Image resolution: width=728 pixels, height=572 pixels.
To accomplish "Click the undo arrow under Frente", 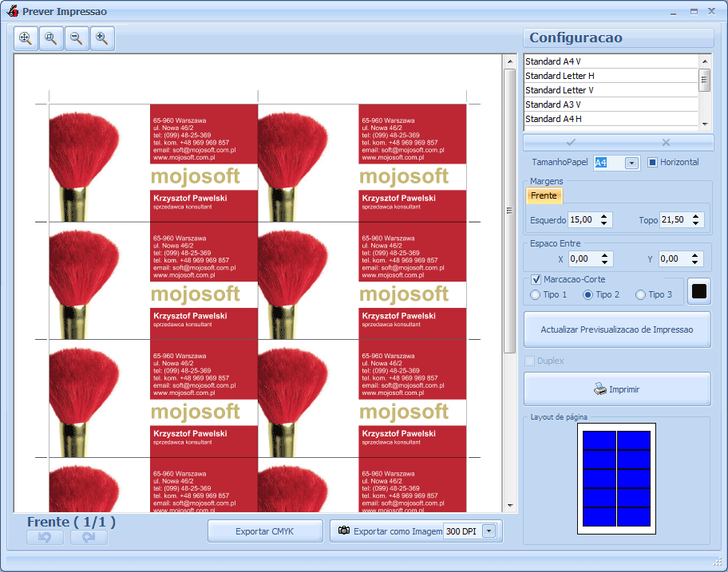I will (x=45, y=537).
